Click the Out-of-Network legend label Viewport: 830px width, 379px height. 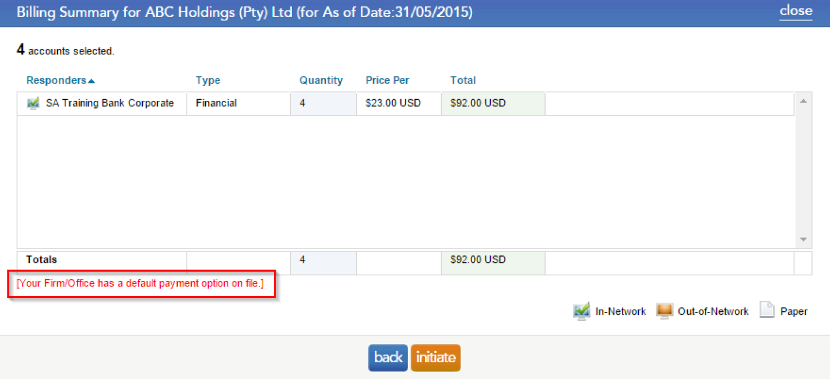coord(713,312)
